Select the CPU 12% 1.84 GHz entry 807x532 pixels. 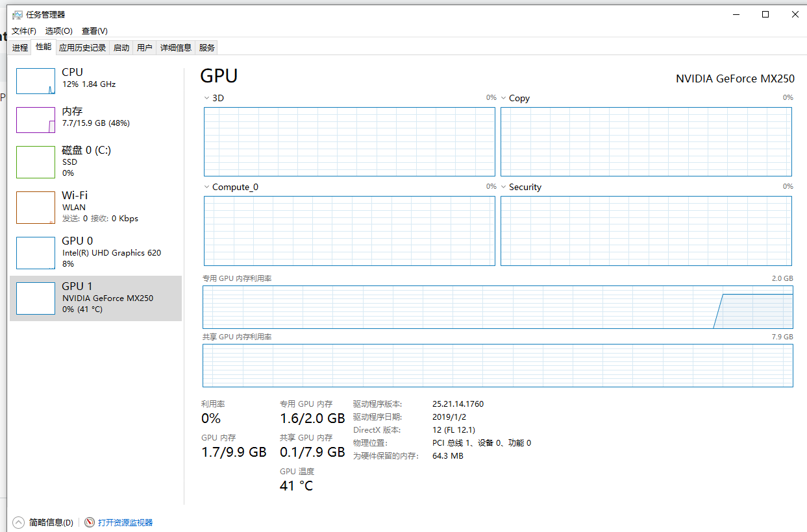(x=96, y=81)
